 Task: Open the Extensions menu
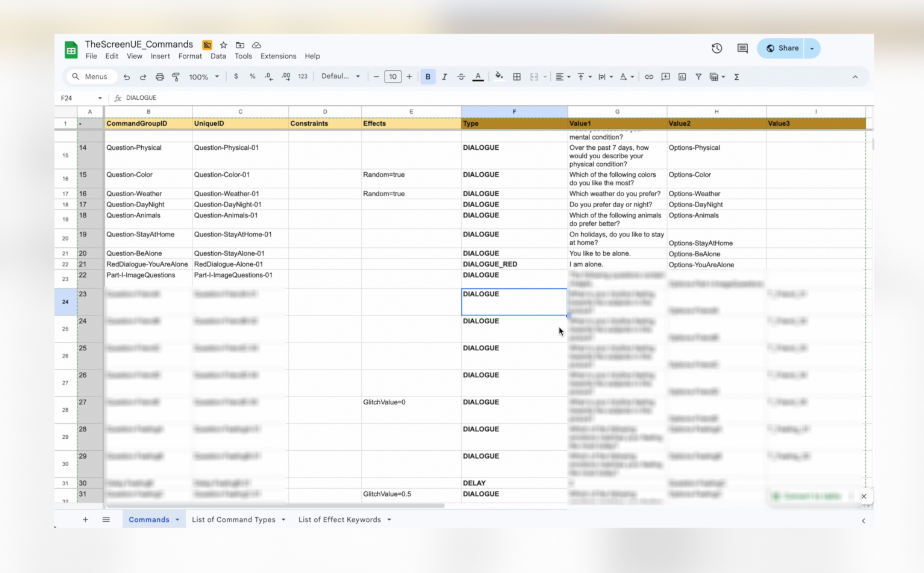(x=278, y=56)
